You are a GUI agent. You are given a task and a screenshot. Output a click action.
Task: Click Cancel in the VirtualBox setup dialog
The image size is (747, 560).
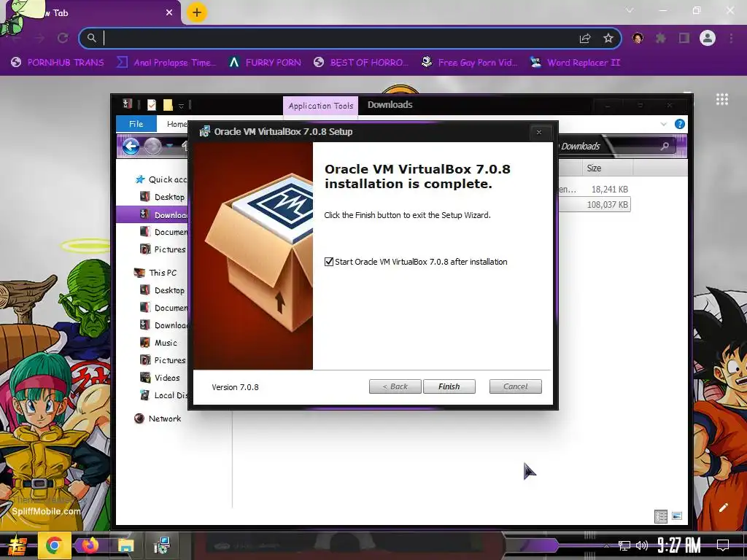[515, 386]
